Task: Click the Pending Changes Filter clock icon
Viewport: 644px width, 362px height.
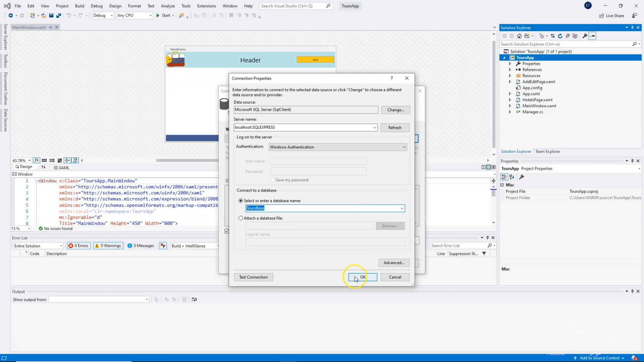Action: coord(542,36)
